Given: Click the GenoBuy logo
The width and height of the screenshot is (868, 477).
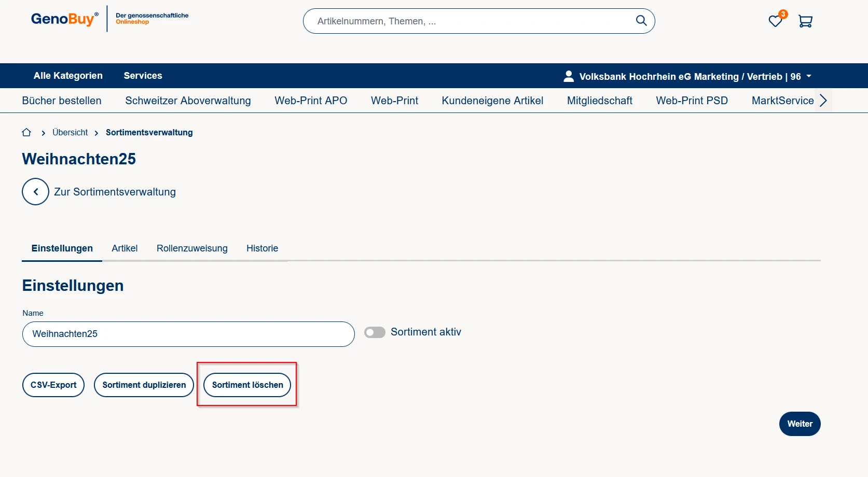Looking at the screenshot, I should (x=64, y=19).
